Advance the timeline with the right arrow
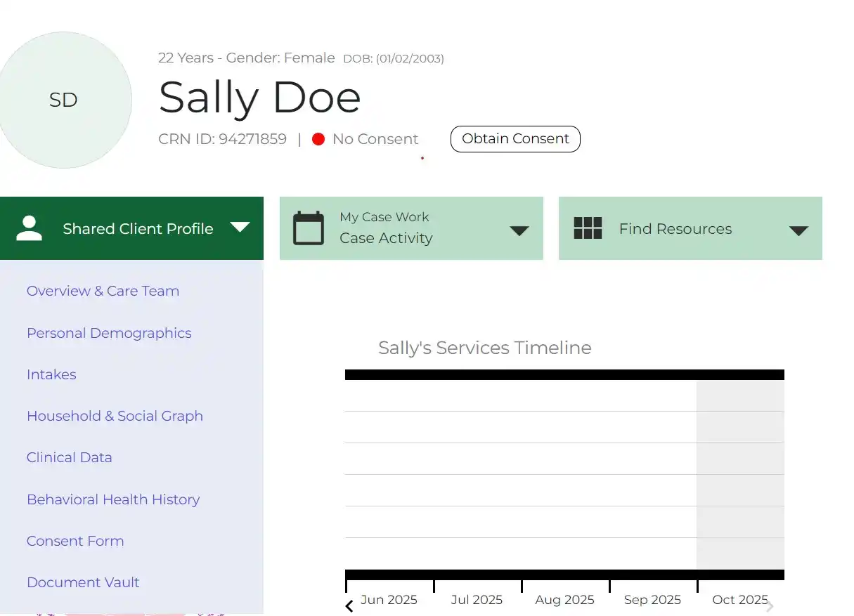Image resolution: width=854 pixels, height=616 pixels. pyautogui.click(x=770, y=606)
